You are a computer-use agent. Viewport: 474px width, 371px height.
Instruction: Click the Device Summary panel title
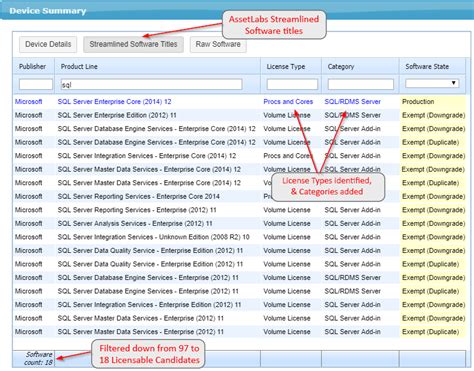pos(48,11)
